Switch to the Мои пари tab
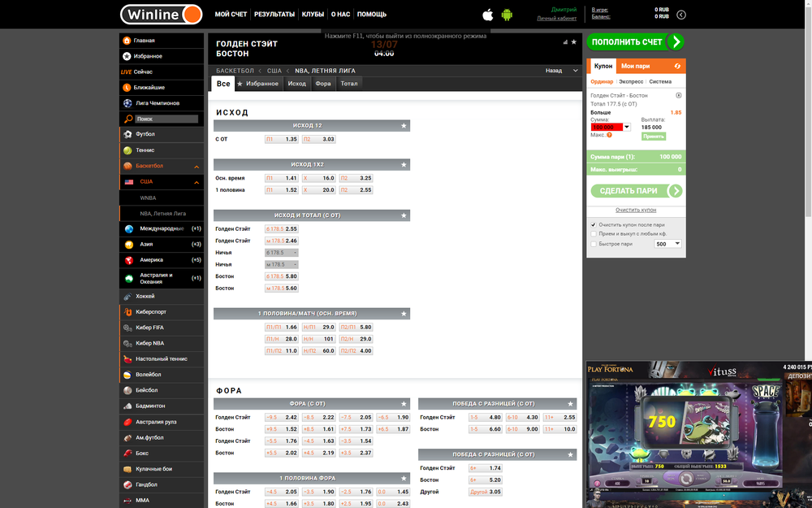This screenshot has height=508, width=812. [x=636, y=66]
